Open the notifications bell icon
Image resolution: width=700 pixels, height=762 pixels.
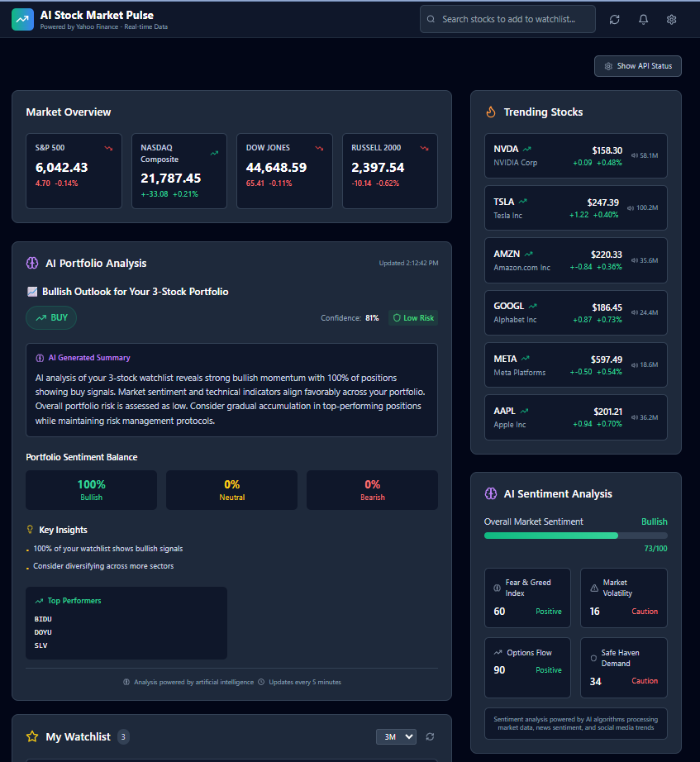643,20
